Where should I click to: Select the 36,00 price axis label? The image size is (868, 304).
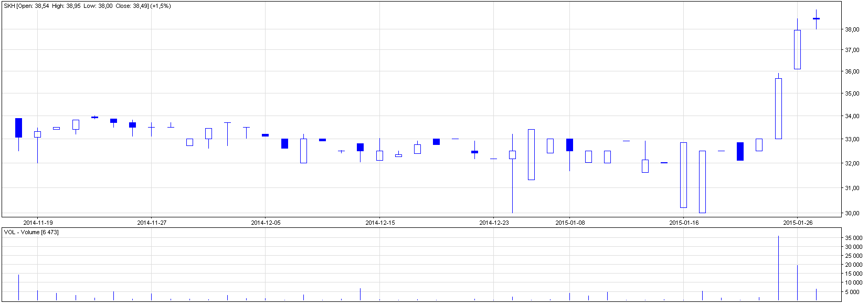tap(852, 71)
